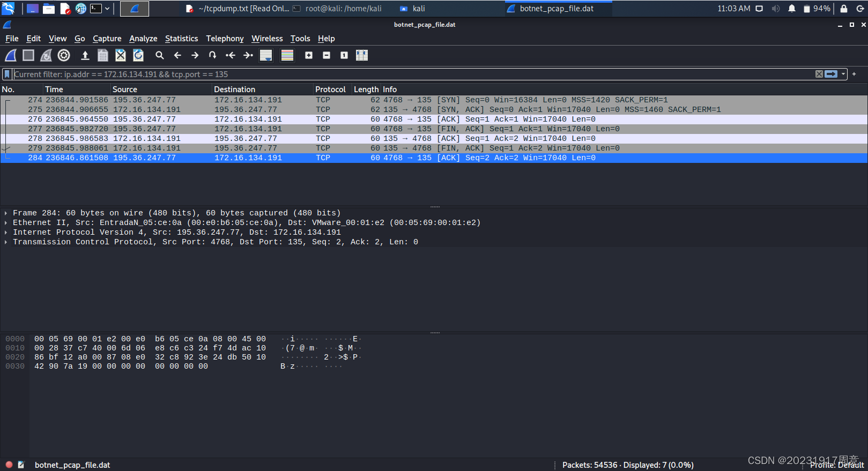
Task: Open expert information indicator in status bar
Action: [9, 465]
